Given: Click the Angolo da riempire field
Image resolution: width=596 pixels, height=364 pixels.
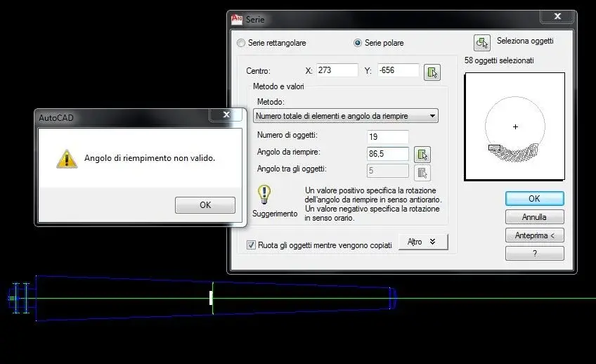Looking at the screenshot, I should coord(388,154).
